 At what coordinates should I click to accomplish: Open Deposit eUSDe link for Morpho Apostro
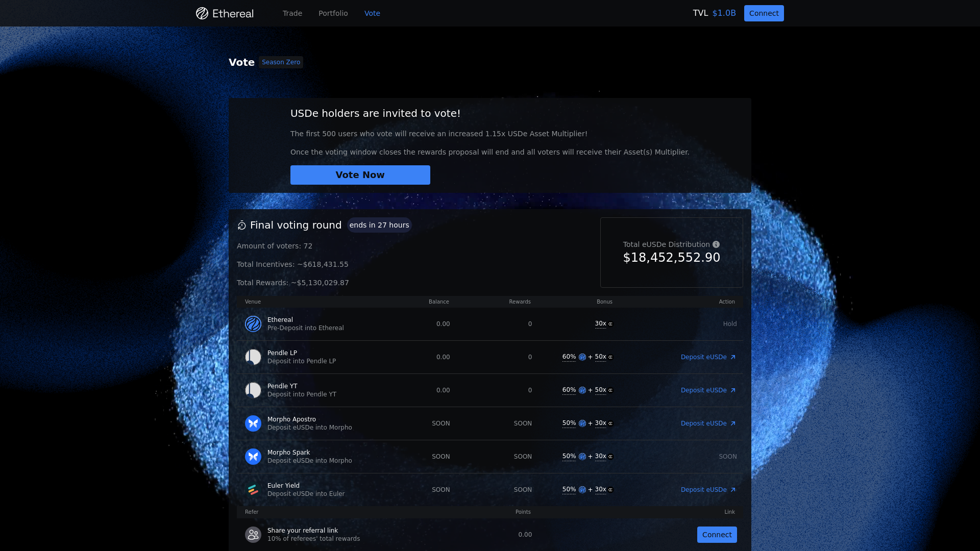coord(708,423)
